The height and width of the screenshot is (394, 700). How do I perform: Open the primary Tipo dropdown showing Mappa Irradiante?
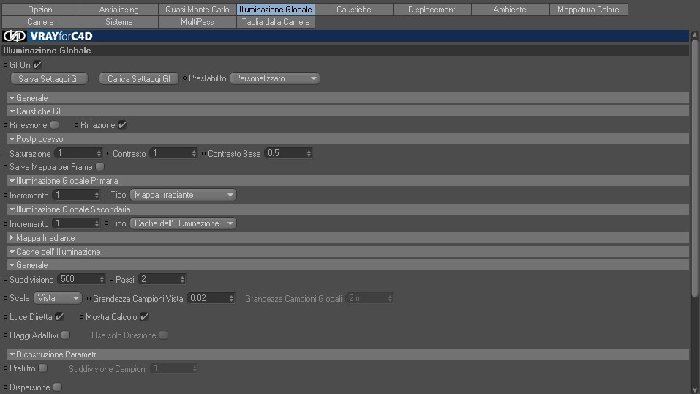click(183, 195)
